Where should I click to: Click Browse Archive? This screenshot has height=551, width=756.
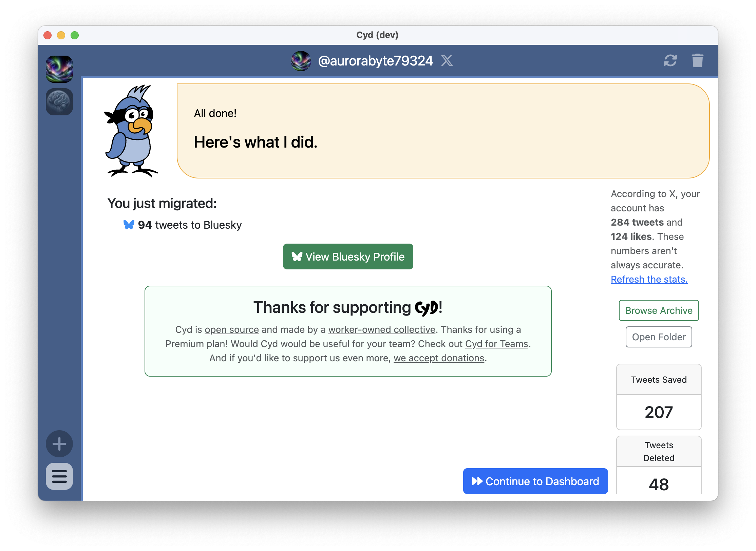[658, 310]
